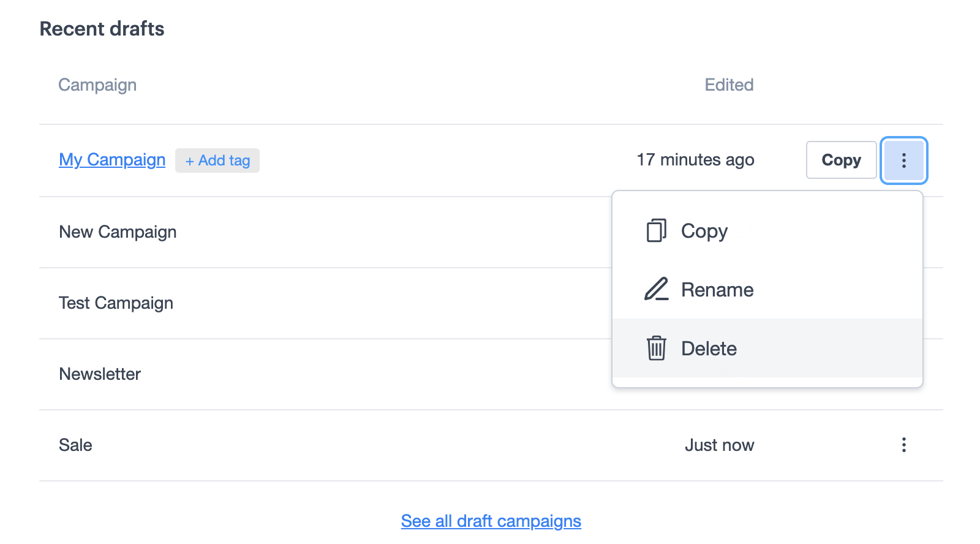Click the Add tag button
The image size is (980, 544).
click(217, 161)
